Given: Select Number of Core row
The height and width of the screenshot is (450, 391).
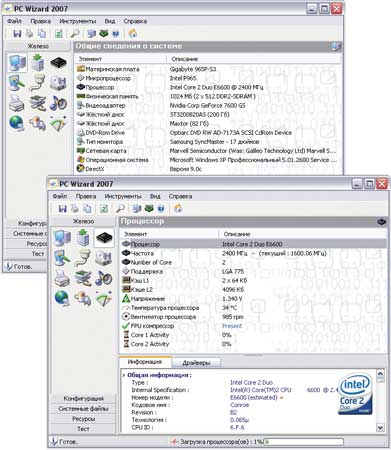Looking at the screenshot, I should pyautogui.click(x=253, y=262).
